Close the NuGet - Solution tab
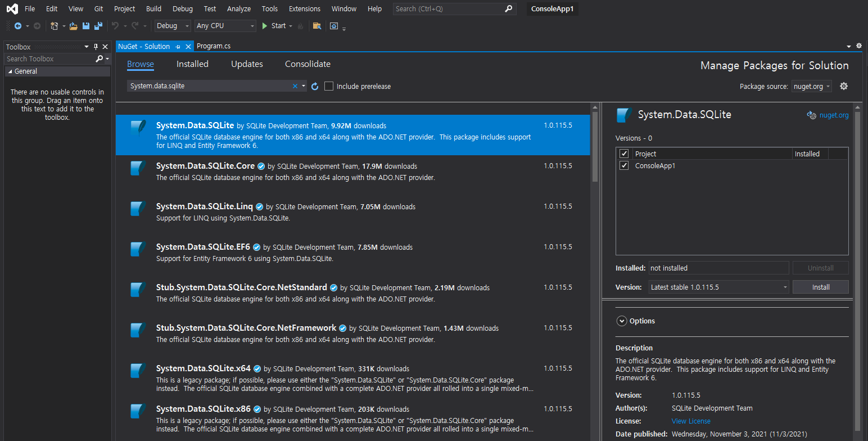The width and height of the screenshot is (868, 441). 188,46
